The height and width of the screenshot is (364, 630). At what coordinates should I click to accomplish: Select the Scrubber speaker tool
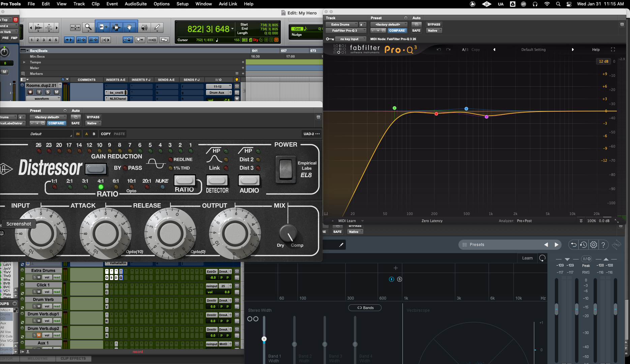tap(145, 27)
